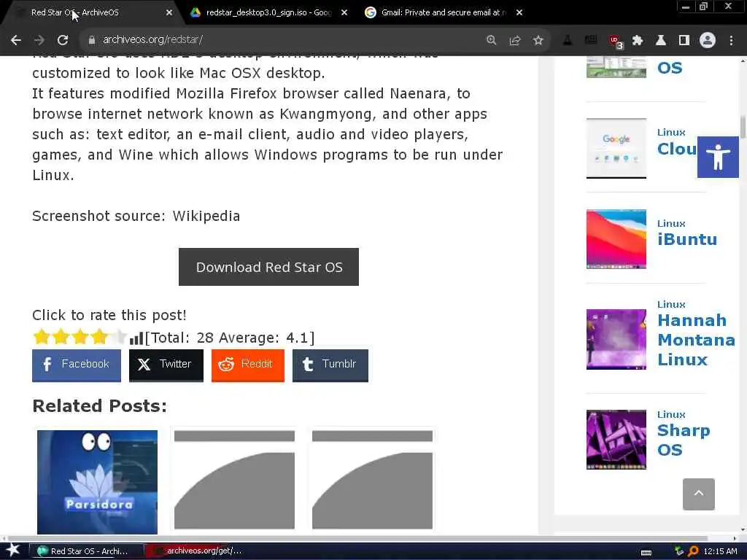View site information via the lock icon
747x560 pixels.
[x=92, y=40]
